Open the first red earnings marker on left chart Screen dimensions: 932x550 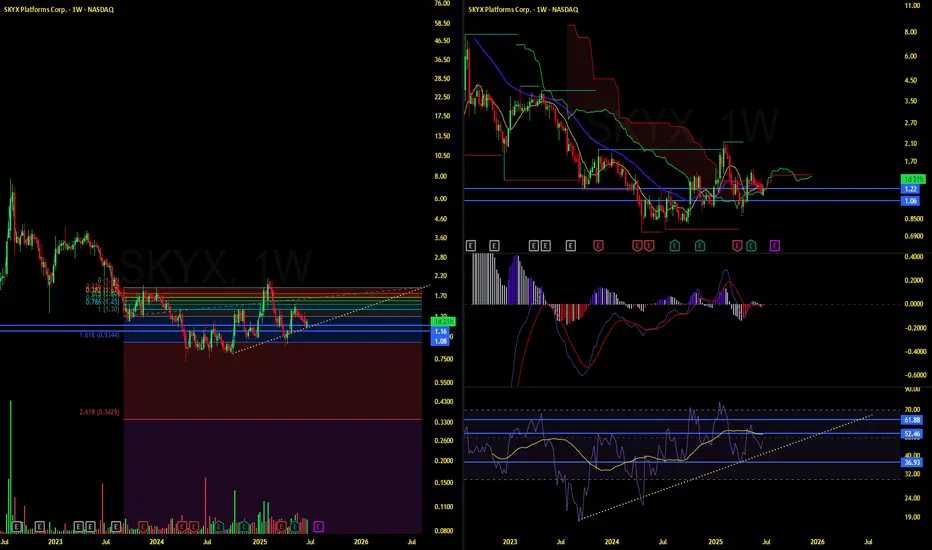tap(143, 526)
